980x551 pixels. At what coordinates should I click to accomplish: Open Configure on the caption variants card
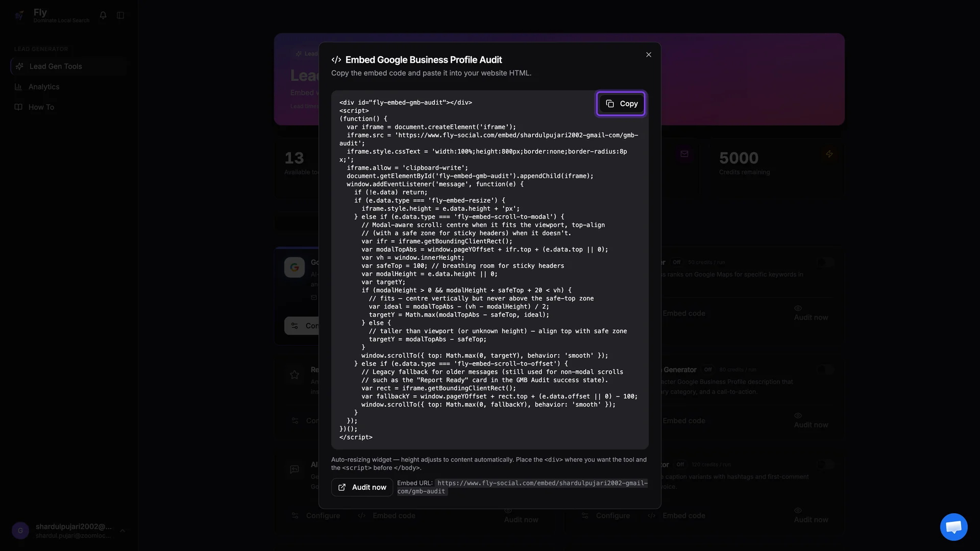pos(606,516)
